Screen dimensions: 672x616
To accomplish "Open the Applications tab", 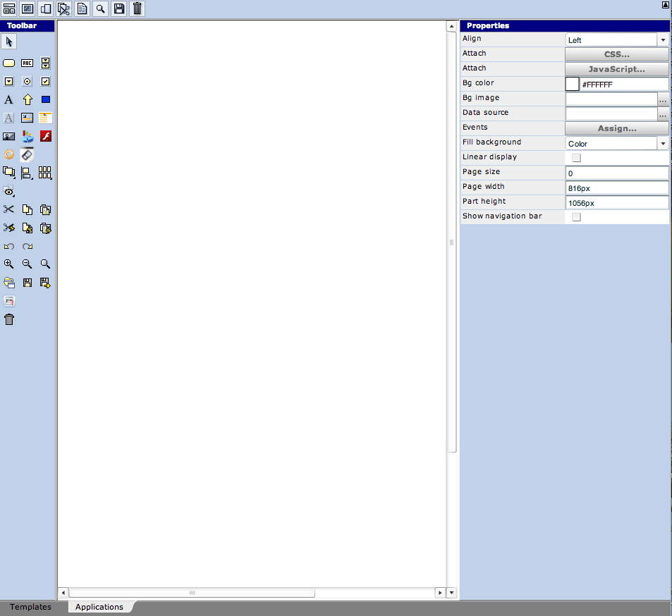I will [x=99, y=607].
